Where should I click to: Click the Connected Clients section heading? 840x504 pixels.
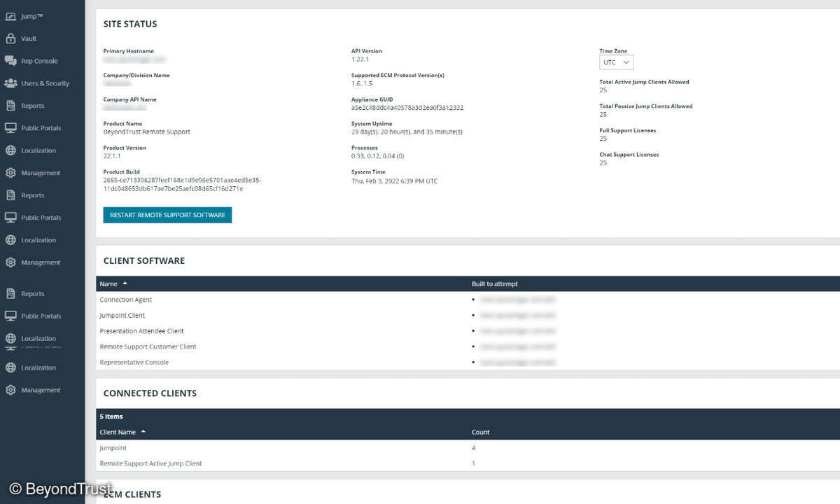[x=150, y=393]
